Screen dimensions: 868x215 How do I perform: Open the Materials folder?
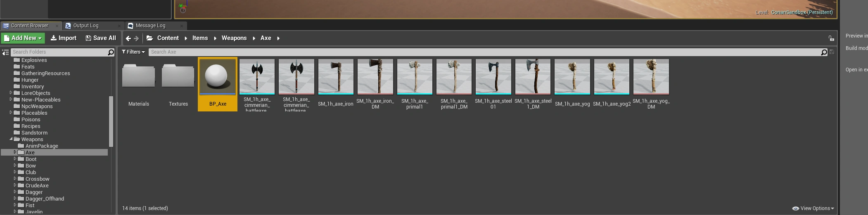(139, 85)
